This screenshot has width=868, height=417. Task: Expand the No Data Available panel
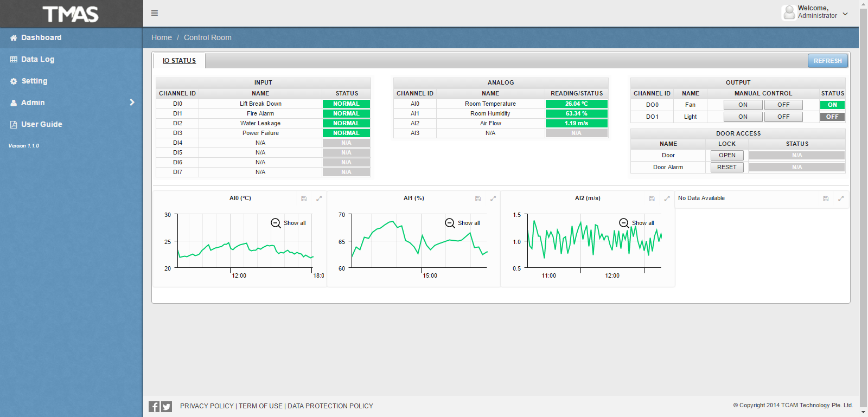click(841, 198)
